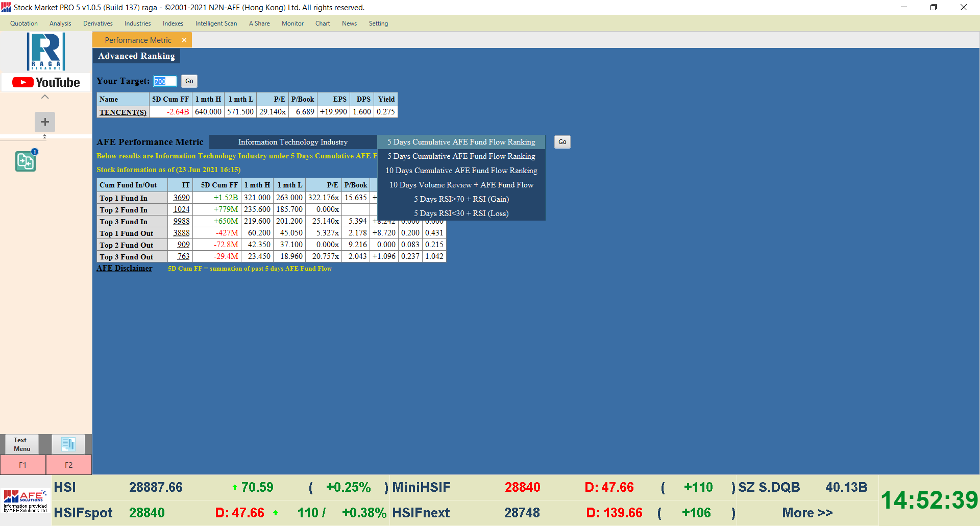Open the Derivatives menu

coord(98,23)
